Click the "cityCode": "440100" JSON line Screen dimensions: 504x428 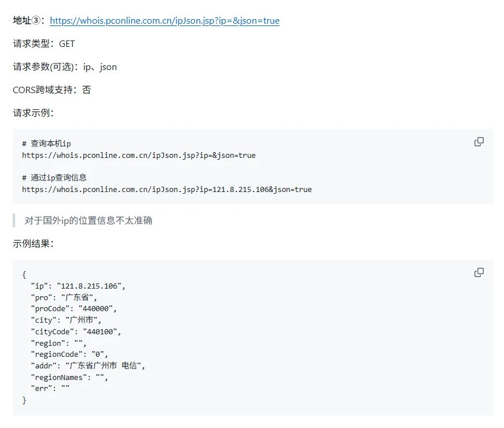[76, 331]
